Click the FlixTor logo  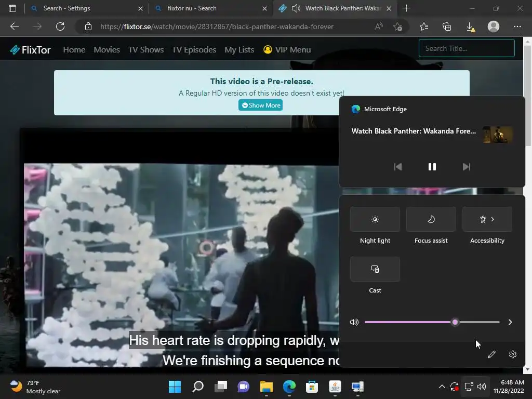tap(31, 50)
